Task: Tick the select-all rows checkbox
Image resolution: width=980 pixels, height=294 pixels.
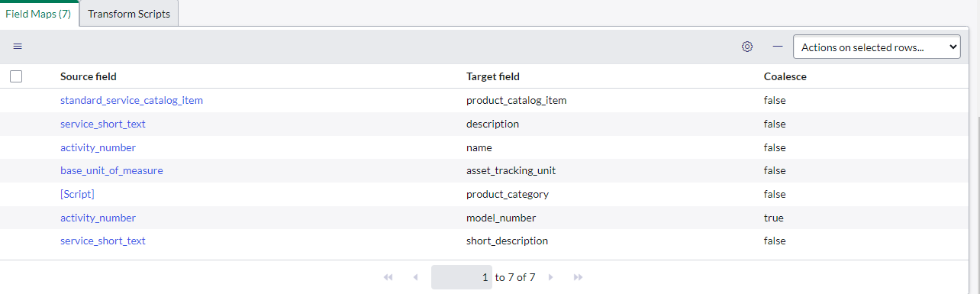Action: tap(16, 76)
